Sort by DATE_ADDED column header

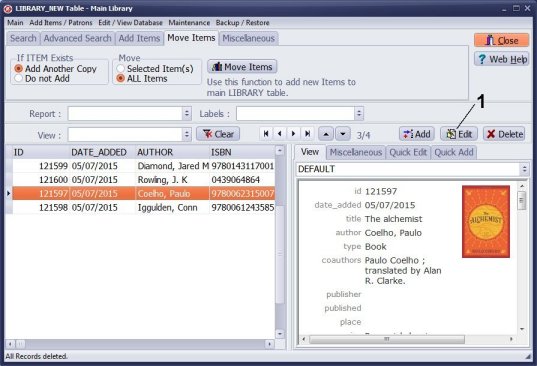click(103, 152)
